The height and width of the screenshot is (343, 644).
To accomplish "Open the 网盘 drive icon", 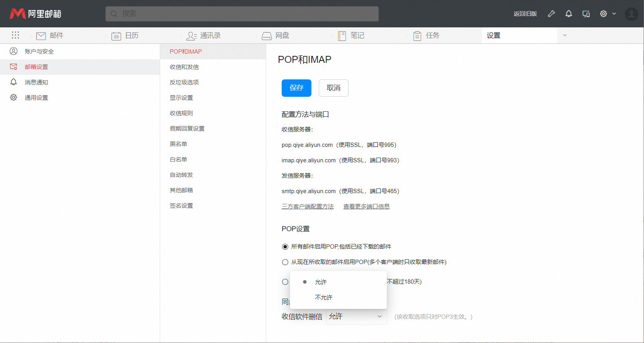I will (x=267, y=36).
